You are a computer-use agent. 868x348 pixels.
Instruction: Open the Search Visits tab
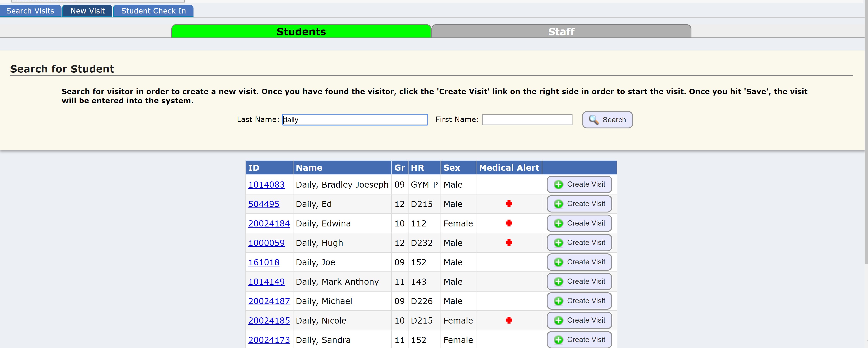30,11
